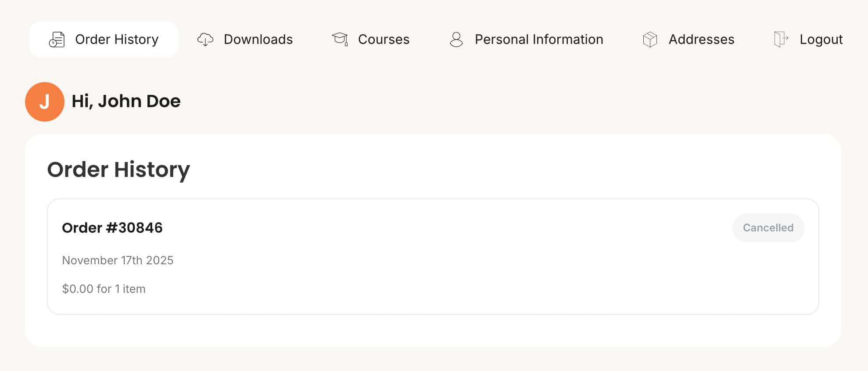Click the orange J avatar circle
The image size is (868, 371).
tap(45, 102)
